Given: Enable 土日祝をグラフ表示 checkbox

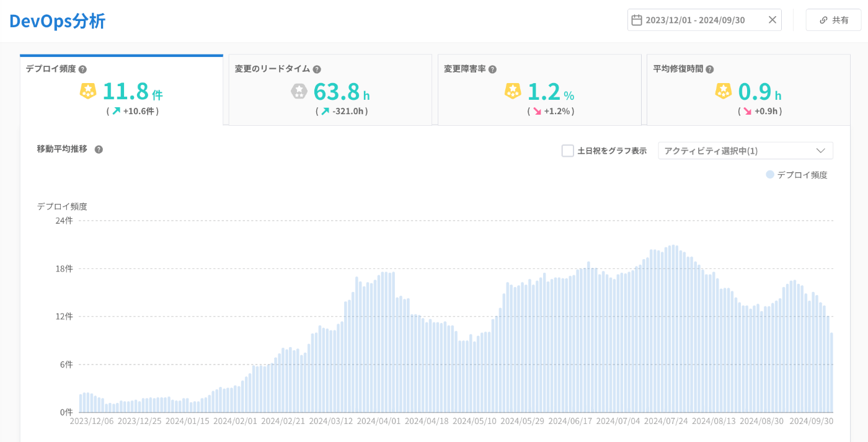Looking at the screenshot, I should click(567, 151).
